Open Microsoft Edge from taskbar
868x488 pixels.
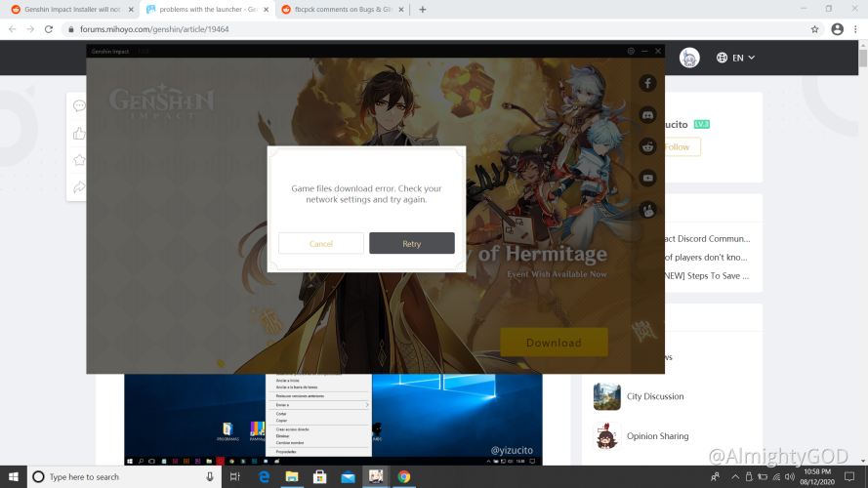(x=264, y=477)
